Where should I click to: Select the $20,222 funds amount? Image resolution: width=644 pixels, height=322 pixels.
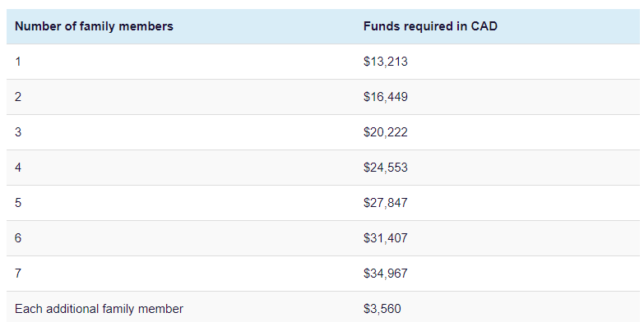point(386,132)
